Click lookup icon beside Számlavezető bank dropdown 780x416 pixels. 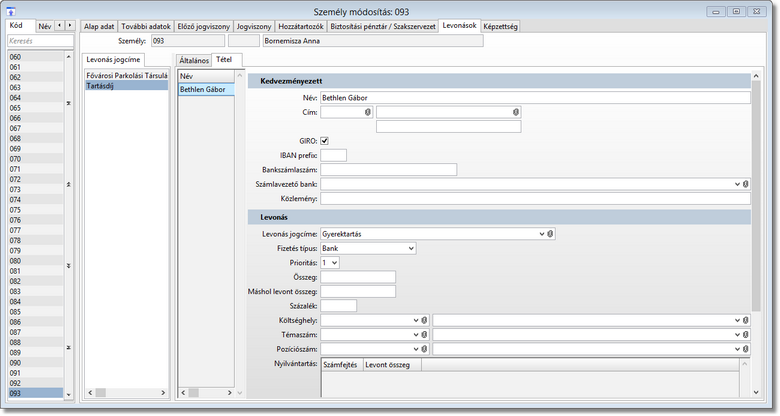[747, 184]
